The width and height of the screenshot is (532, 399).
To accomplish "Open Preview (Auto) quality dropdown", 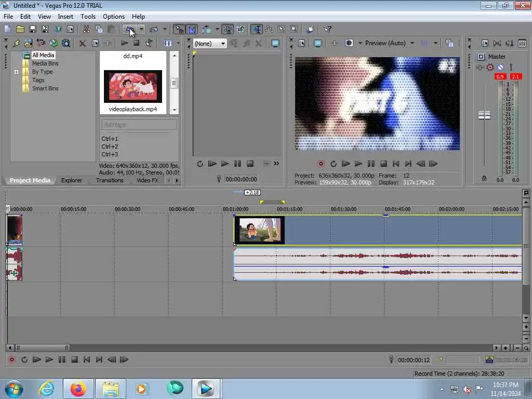I will [x=412, y=43].
